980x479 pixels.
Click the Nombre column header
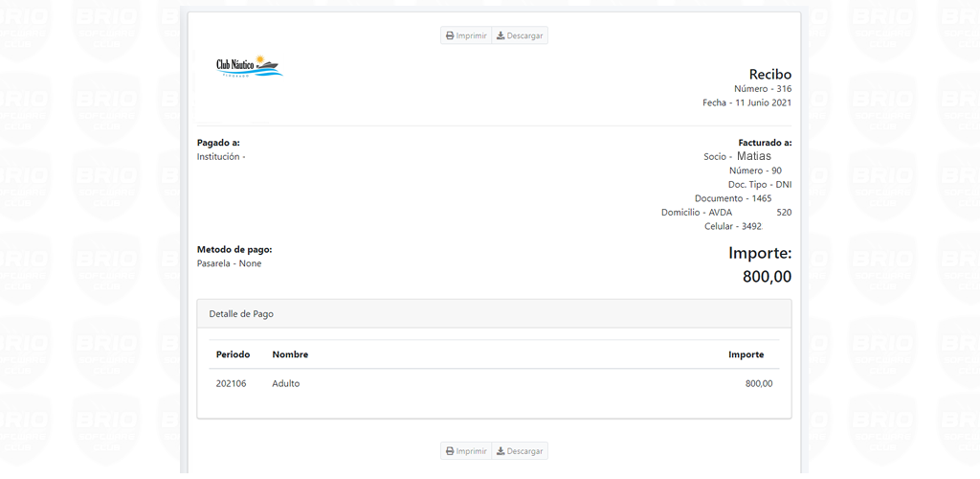tap(290, 354)
